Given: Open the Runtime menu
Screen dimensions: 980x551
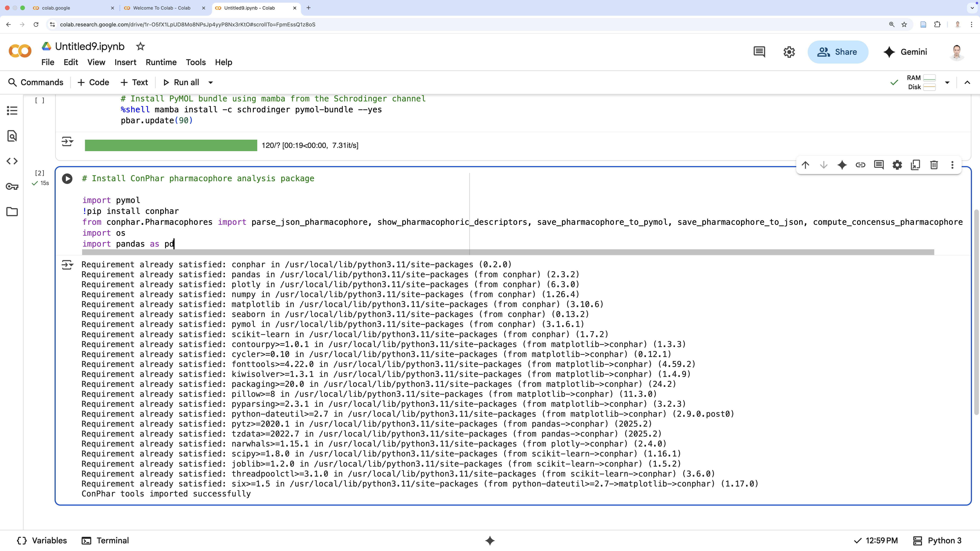Looking at the screenshot, I should click(x=161, y=62).
